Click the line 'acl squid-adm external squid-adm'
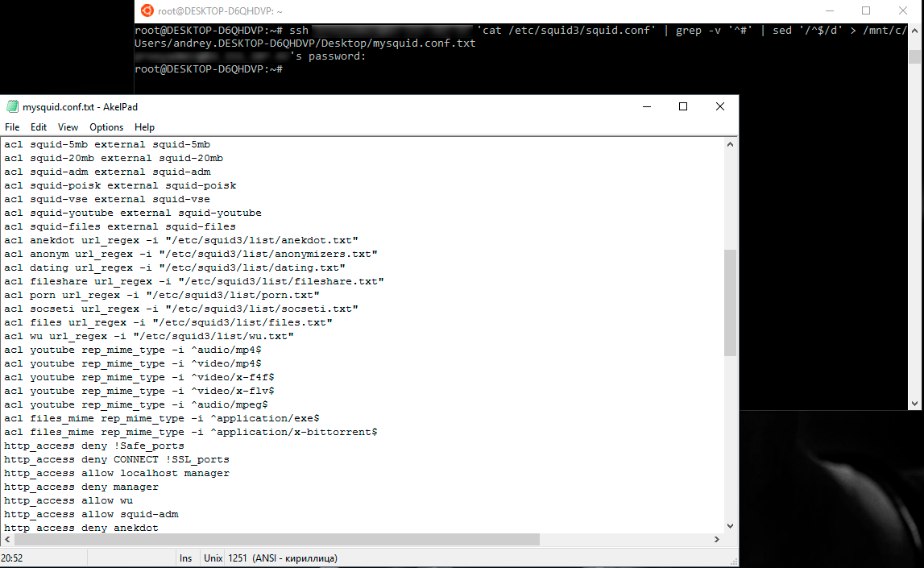 click(107, 172)
